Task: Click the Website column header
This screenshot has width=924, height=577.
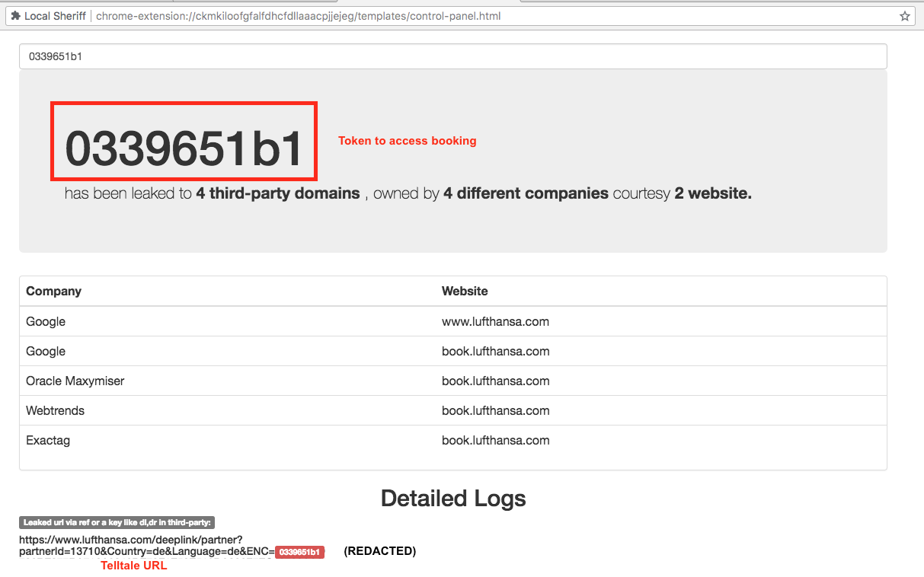Action: pos(465,291)
